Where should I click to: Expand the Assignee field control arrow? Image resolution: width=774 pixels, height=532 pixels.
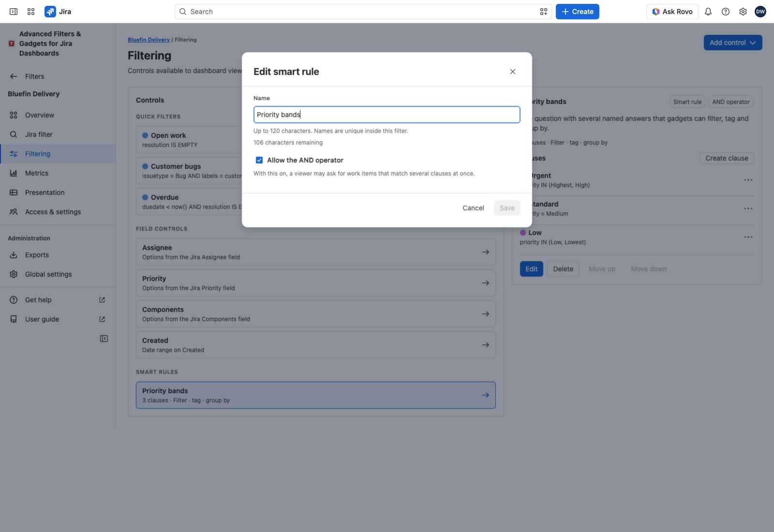pos(485,252)
